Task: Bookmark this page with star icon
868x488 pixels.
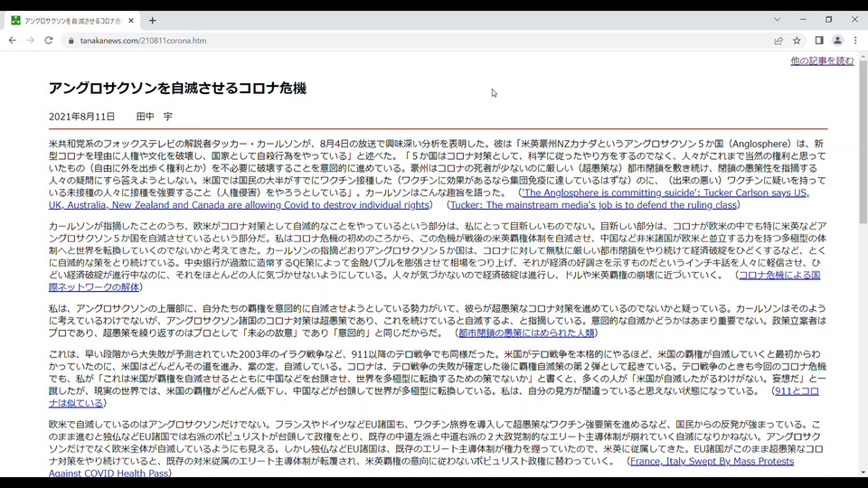Action: coord(797,41)
